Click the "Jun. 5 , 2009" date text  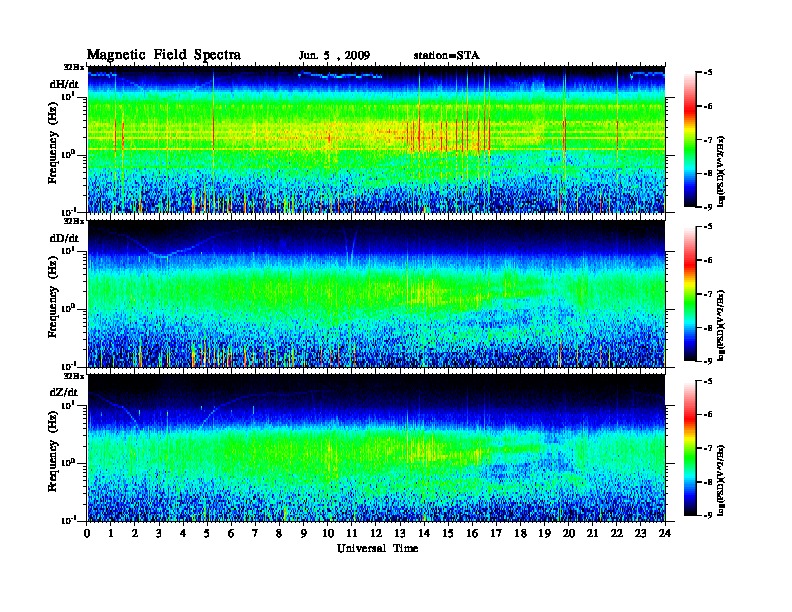[334, 56]
